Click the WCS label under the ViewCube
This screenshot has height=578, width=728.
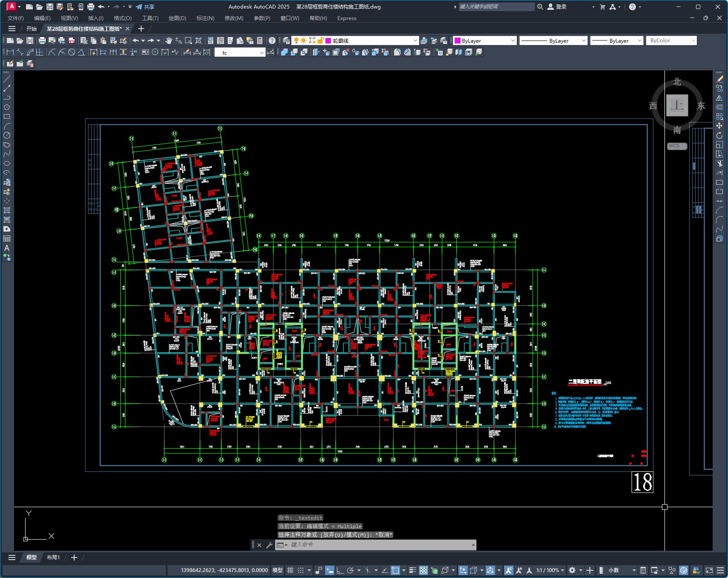[x=677, y=146]
